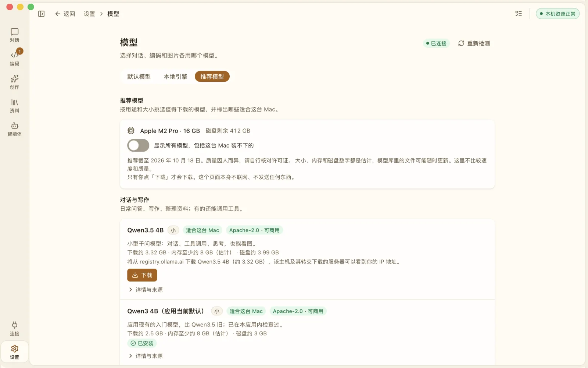Click 设置 in the breadcrumb
The image size is (588, 368).
(x=89, y=14)
